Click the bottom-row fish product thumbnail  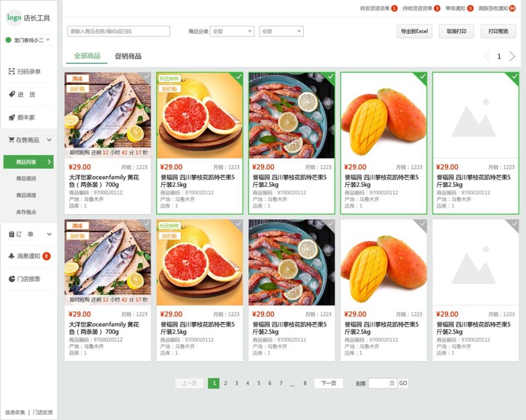click(x=107, y=262)
